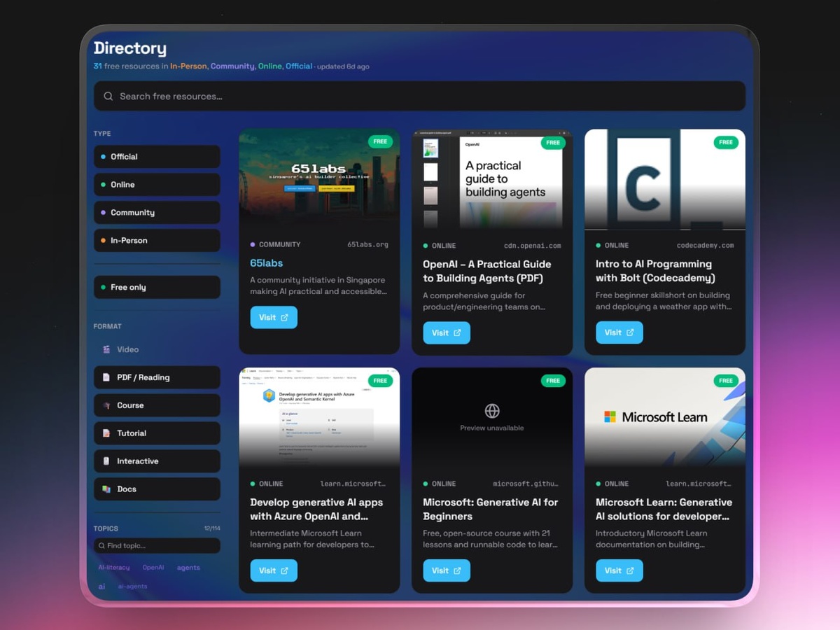
Task: Click the PDF / Reading document icon
Action: pyautogui.click(x=106, y=377)
